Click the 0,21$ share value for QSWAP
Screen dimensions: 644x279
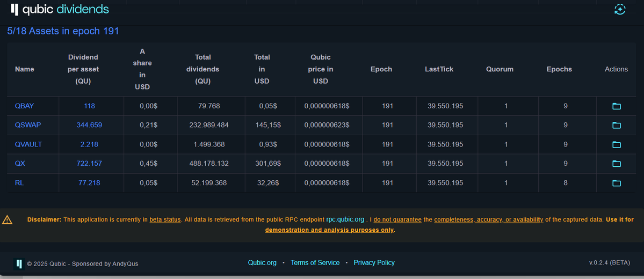coord(149,124)
